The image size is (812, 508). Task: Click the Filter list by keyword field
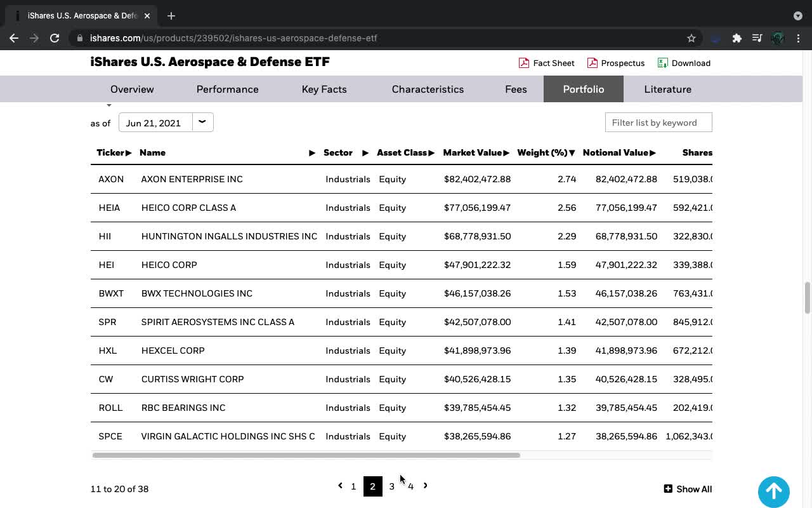[x=658, y=123]
